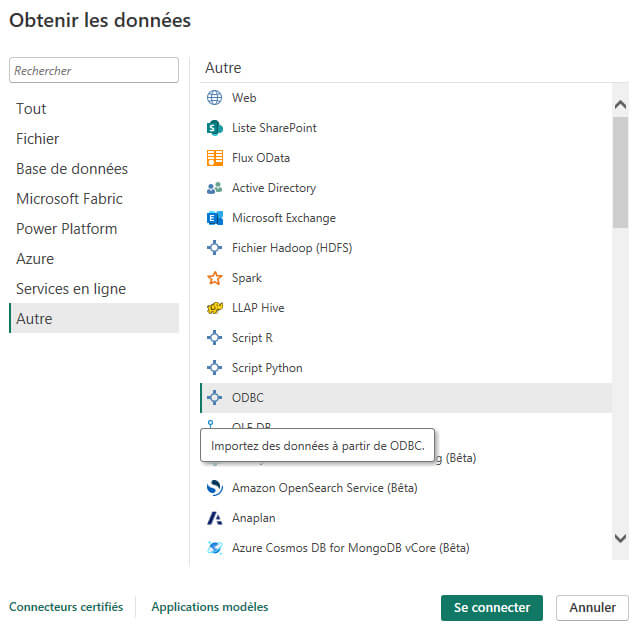Click the Annuler button
This screenshot has height=630, width=637.
tap(592, 608)
